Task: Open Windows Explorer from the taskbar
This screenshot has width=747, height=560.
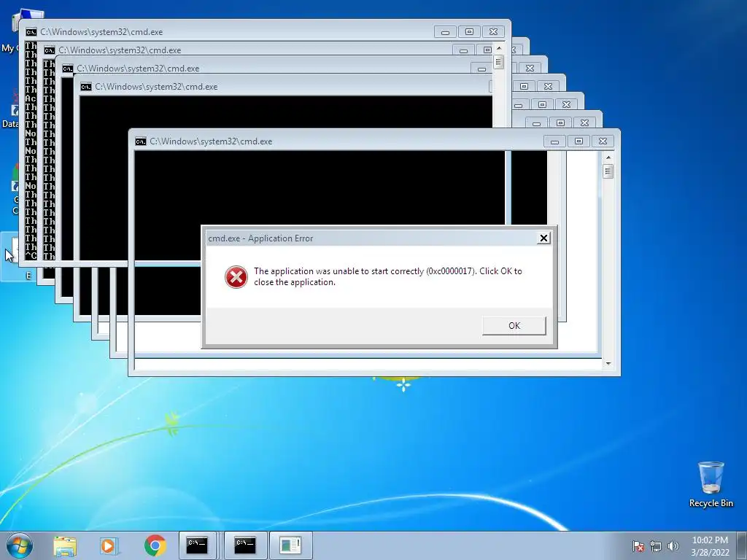Action: (x=65, y=545)
